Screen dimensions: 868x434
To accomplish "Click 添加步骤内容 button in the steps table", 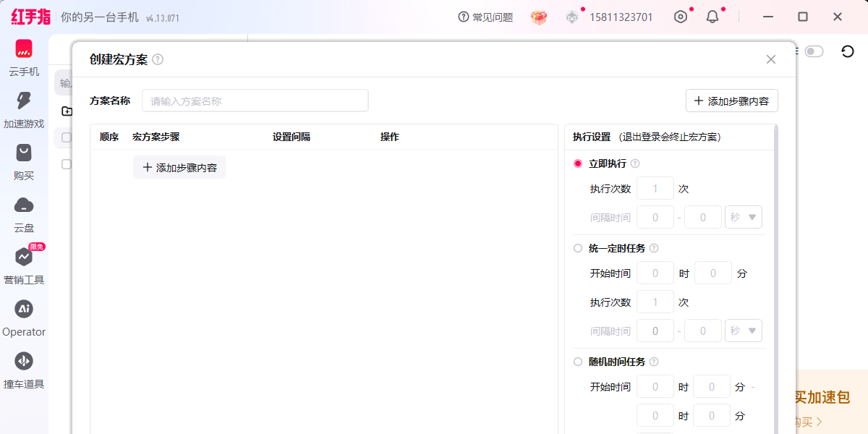I will (179, 167).
